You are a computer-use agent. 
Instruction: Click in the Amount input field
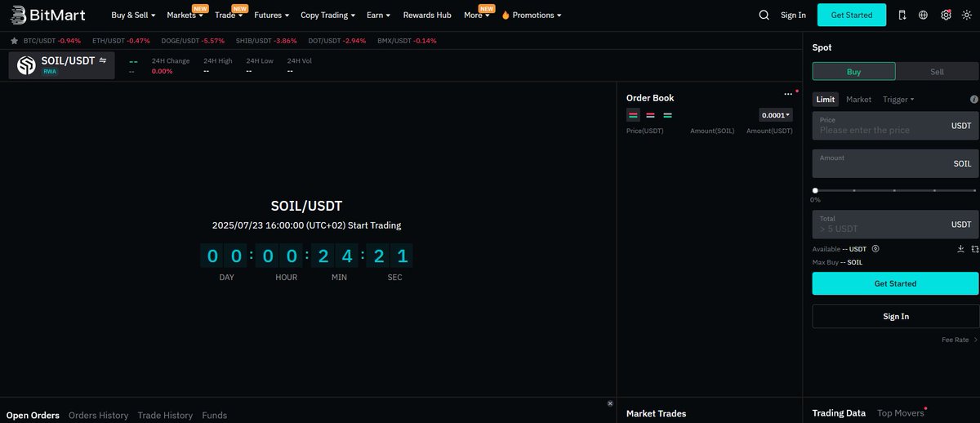(x=895, y=163)
